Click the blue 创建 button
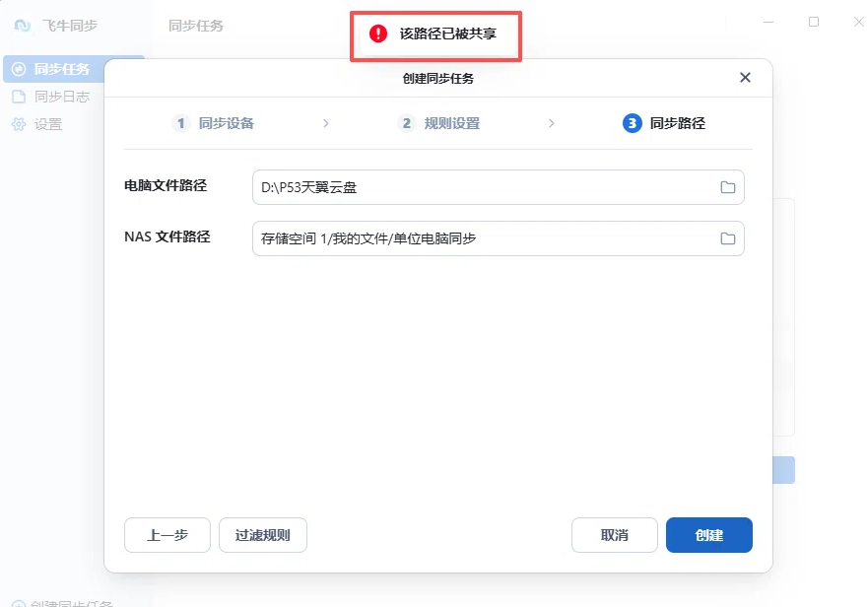The height and width of the screenshot is (607, 868). (709, 535)
